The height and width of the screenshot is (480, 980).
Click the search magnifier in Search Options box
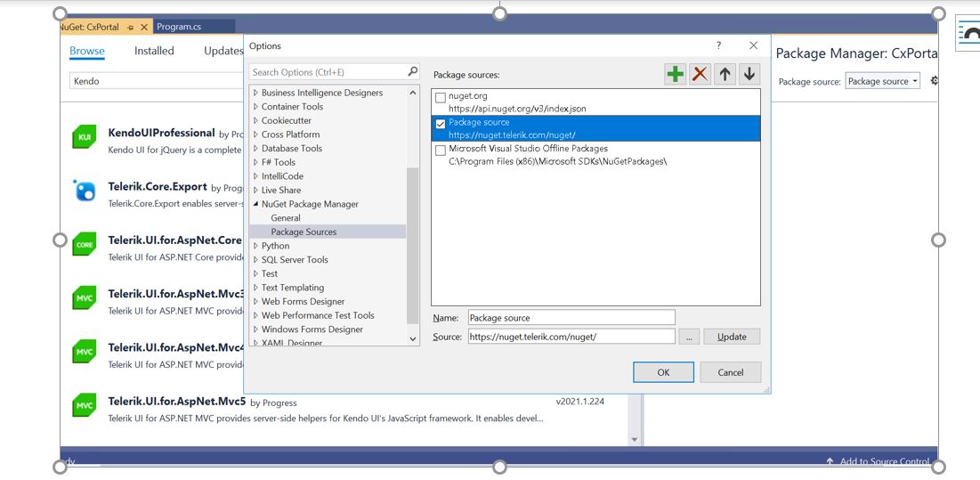point(412,71)
